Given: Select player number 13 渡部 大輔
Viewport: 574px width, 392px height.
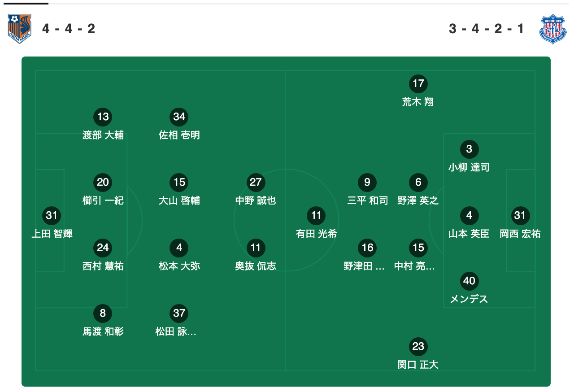Looking at the screenshot, I should (x=103, y=126).
